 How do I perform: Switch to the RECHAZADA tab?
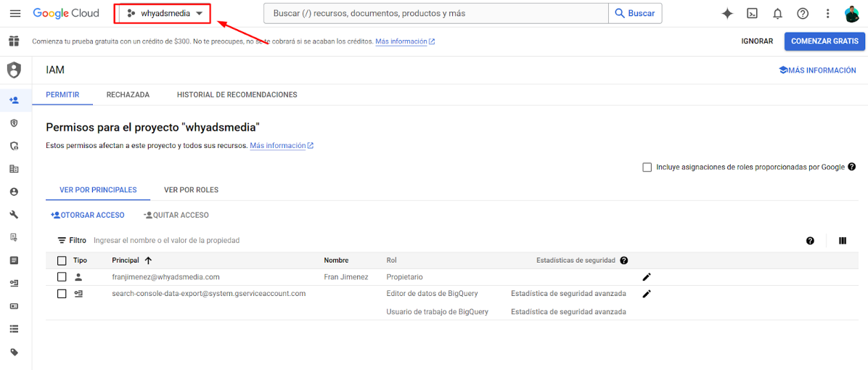(x=128, y=94)
